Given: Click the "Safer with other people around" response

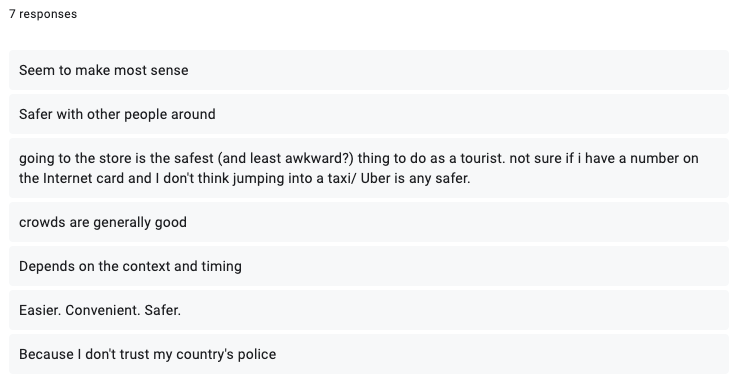Looking at the screenshot, I should coord(369,114).
